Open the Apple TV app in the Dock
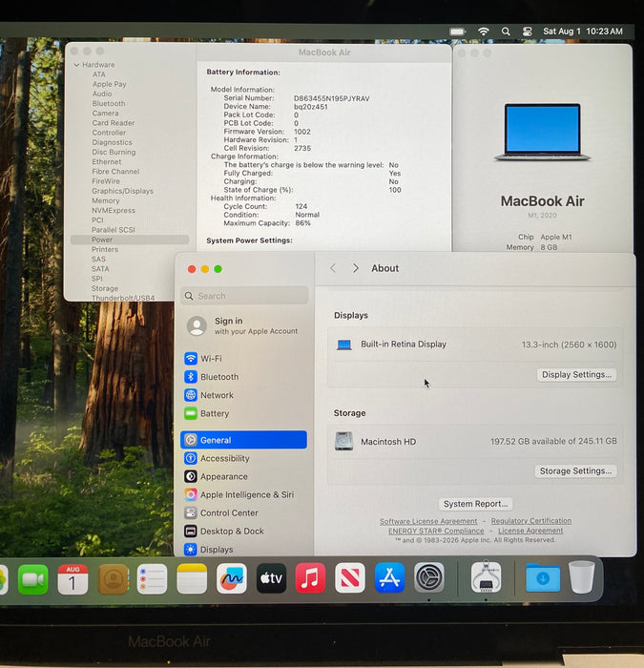Screen dimensions: 644x668 (271, 578)
